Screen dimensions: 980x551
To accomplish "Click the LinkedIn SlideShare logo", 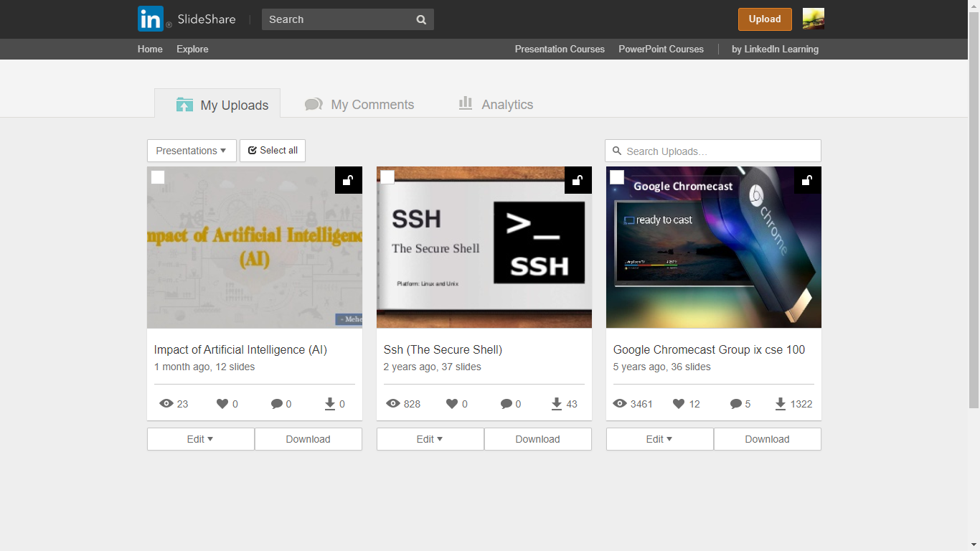I will point(187,19).
